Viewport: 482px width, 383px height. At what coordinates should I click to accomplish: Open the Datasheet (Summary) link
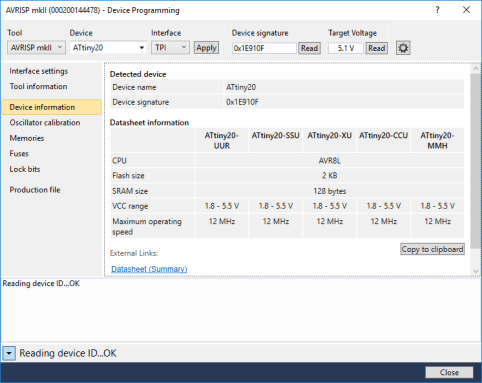149,269
